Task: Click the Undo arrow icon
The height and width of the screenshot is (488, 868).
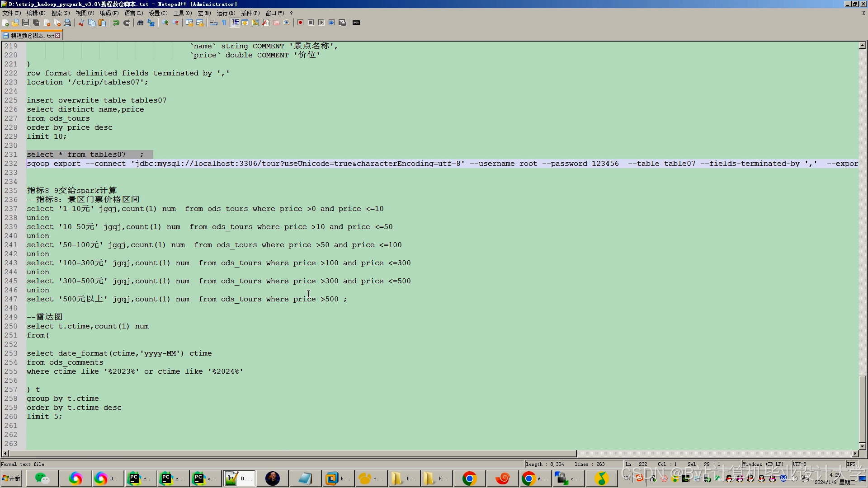Action: [116, 23]
